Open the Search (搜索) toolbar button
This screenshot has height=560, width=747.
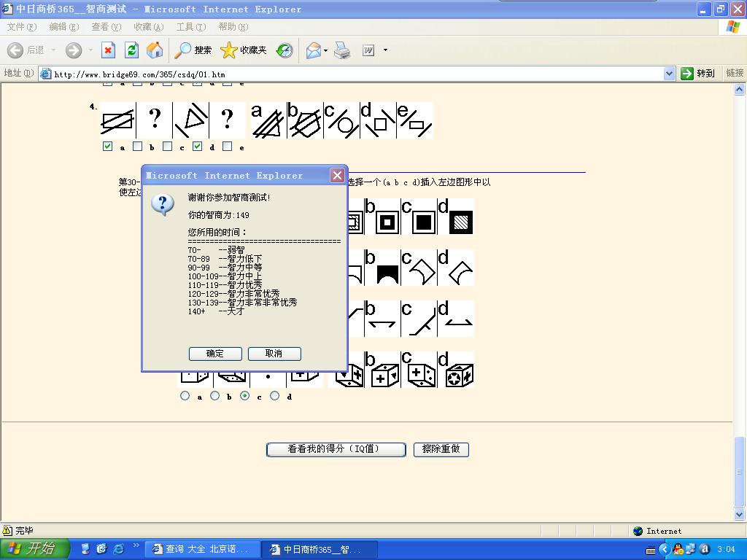(193, 50)
